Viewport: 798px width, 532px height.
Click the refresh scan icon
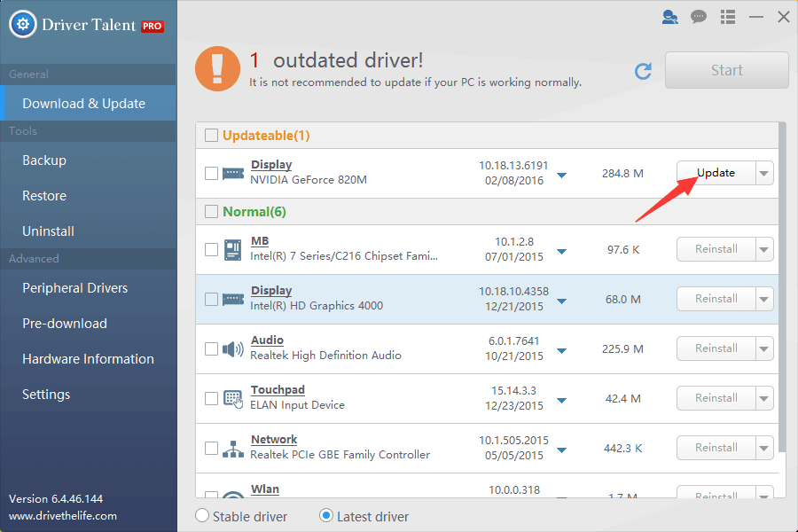(x=644, y=71)
